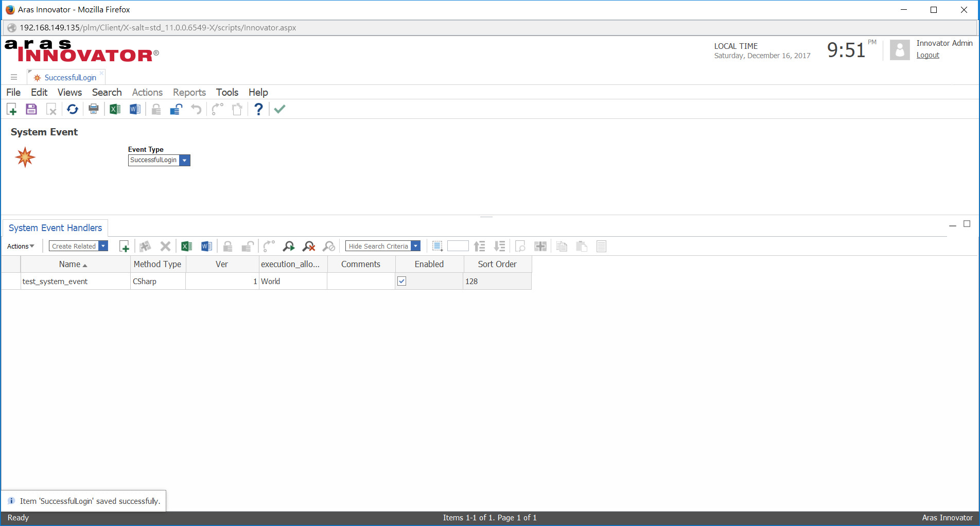Click the Promote icon in main toolbar
The image size is (980, 526).
[x=217, y=109]
